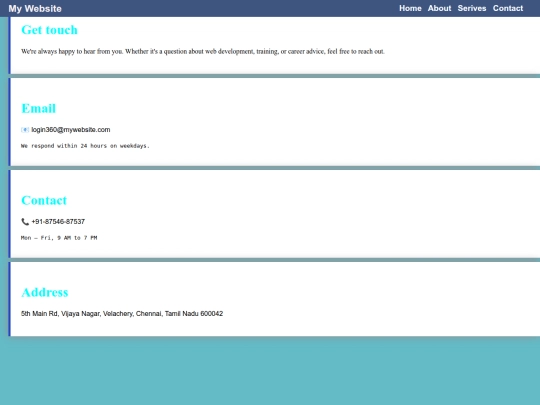Image resolution: width=540 pixels, height=405 pixels.
Task: Click the My Website logo text
Action: click(35, 9)
